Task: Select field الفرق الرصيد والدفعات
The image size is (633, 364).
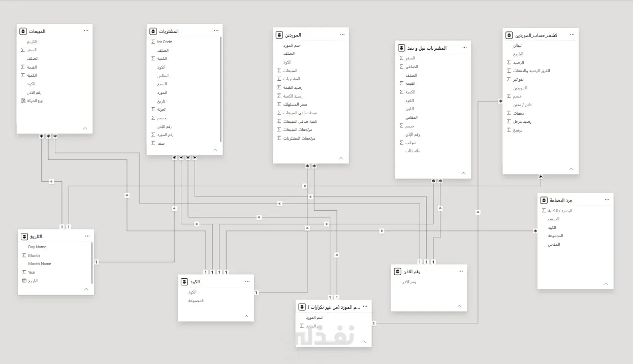Action: click(531, 71)
